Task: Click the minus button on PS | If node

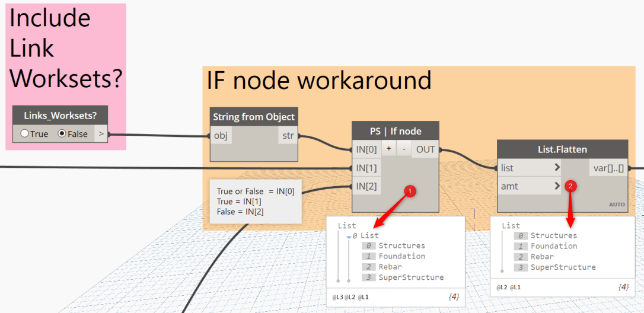Action: tap(404, 149)
